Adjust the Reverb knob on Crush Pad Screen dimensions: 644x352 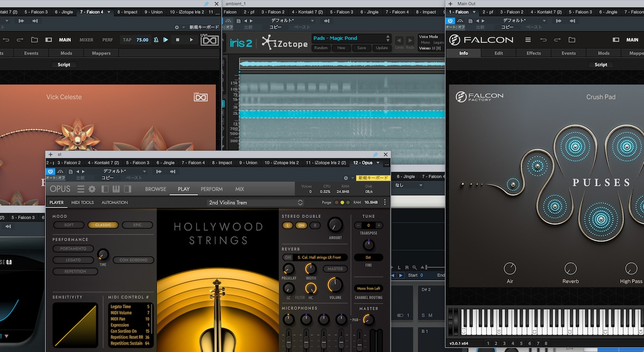pyautogui.click(x=570, y=268)
